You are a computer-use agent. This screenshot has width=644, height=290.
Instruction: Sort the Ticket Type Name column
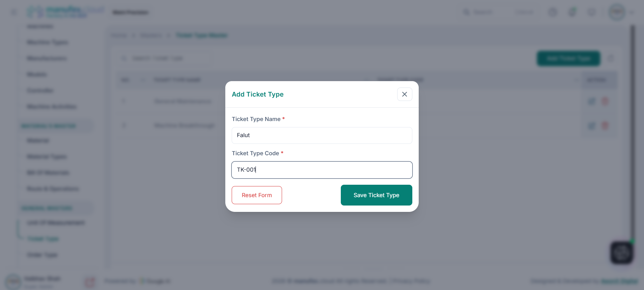(367, 80)
